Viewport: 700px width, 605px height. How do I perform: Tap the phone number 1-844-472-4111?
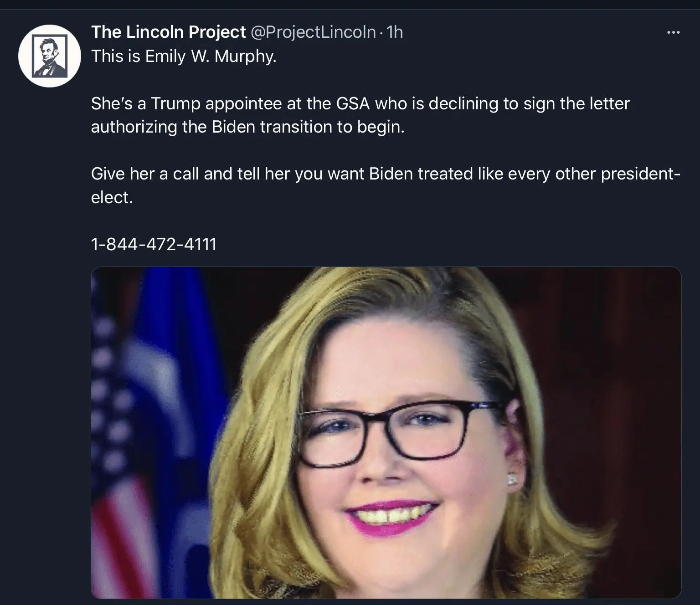154,244
